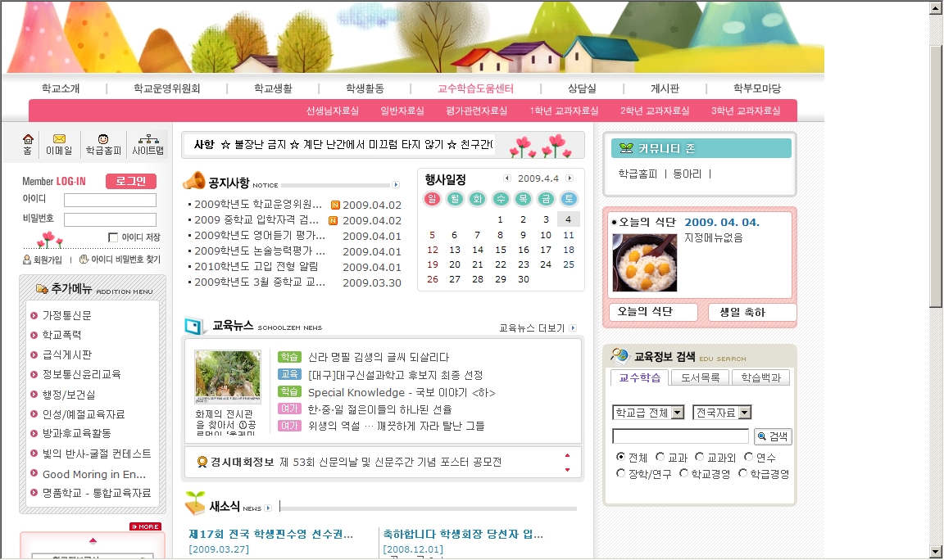944x560 pixels.
Task: Open the 학교생활 menu item
Action: [273, 88]
